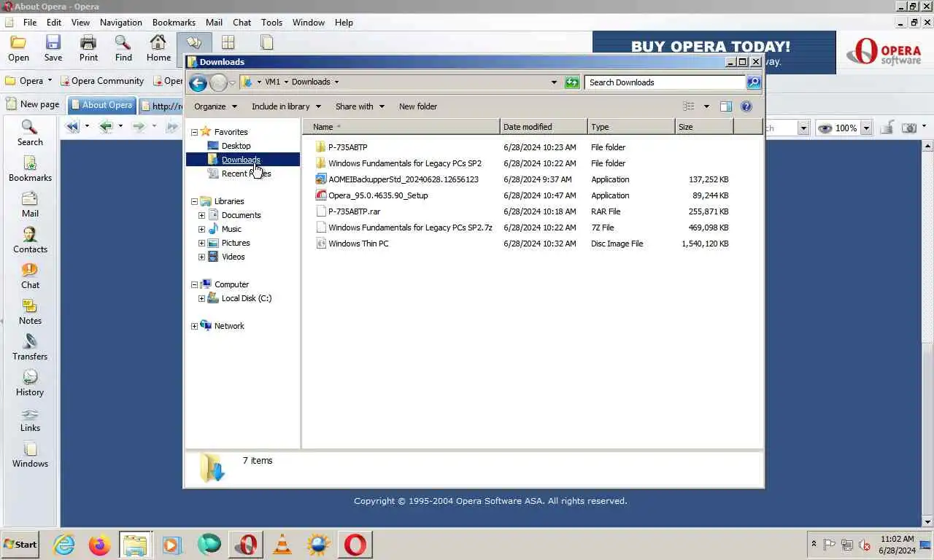Collapse the Libraries tree node
Image resolution: width=934 pixels, height=560 pixels.
click(x=195, y=202)
